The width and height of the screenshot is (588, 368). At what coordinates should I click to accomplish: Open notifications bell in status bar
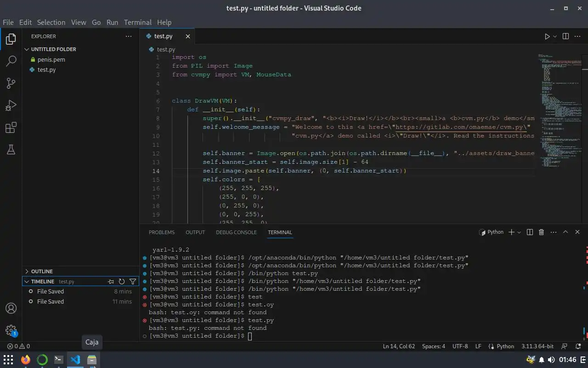[578, 346]
